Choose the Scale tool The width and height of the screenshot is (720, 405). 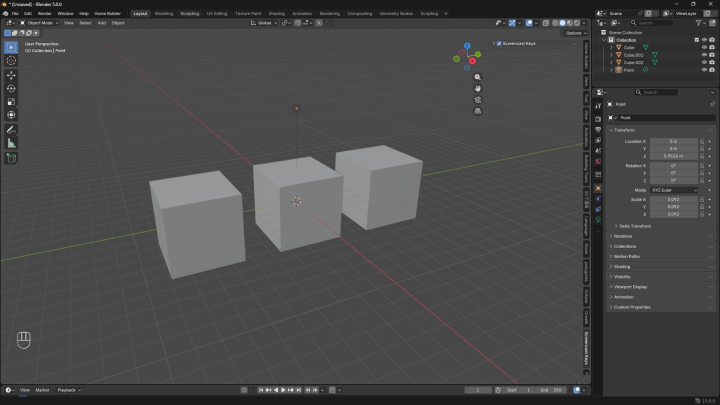point(11,101)
